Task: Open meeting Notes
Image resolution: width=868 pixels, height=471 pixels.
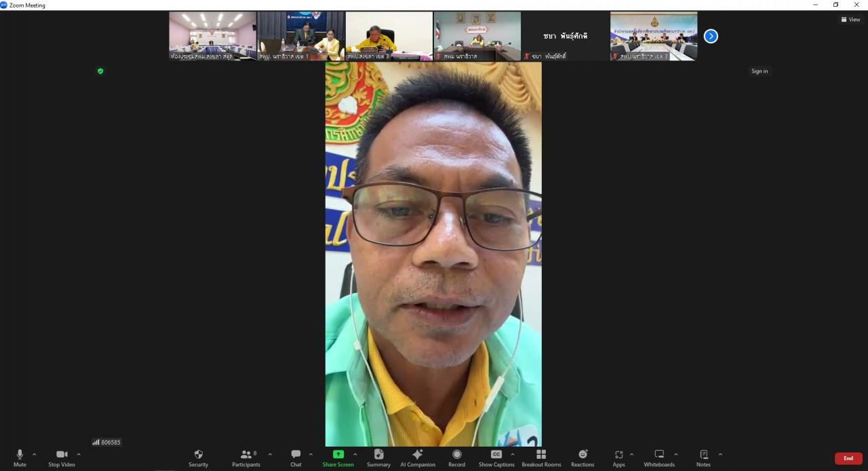Action: 703,458
